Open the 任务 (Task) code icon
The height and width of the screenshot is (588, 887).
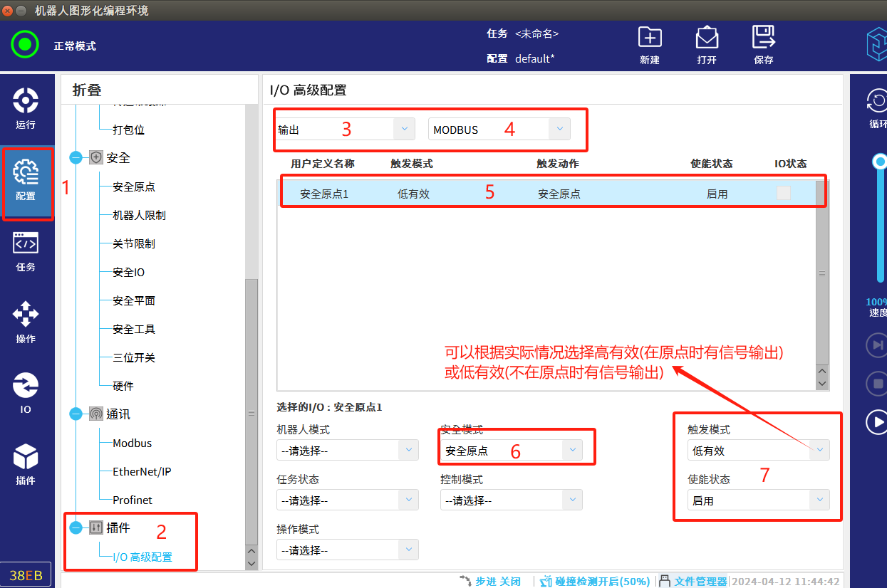(x=26, y=251)
